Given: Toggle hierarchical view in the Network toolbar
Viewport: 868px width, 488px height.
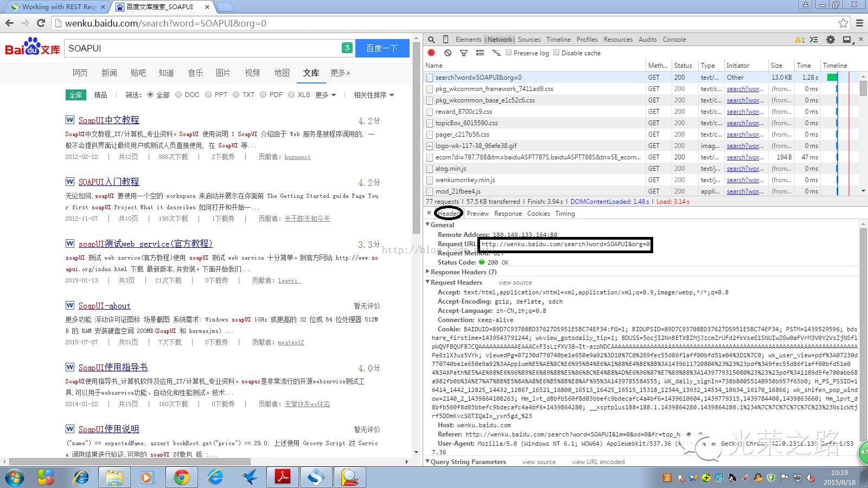Looking at the screenshot, I should (x=496, y=53).
